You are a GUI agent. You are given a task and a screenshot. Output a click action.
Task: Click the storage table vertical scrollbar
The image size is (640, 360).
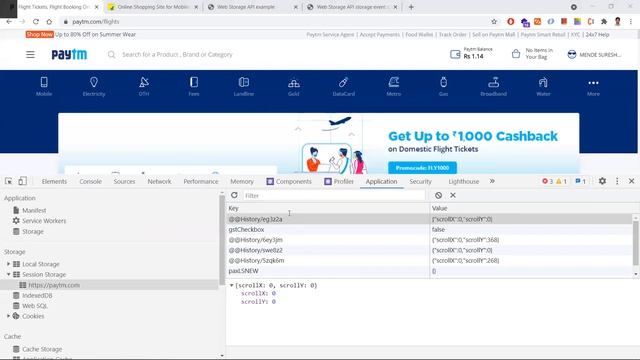point(636,242)
